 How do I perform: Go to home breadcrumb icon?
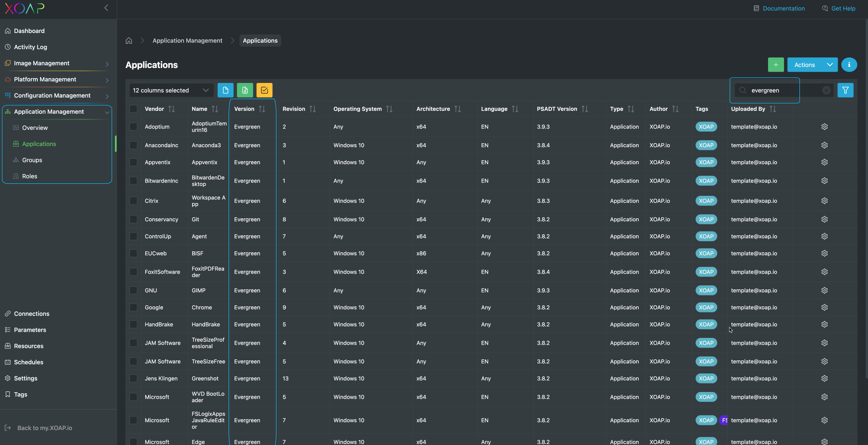coord(129,40)
